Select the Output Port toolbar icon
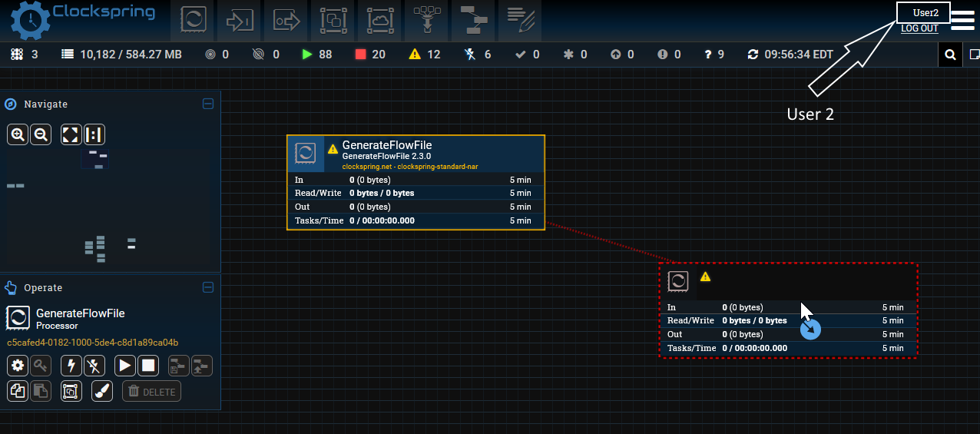 [x=286, y=21]
